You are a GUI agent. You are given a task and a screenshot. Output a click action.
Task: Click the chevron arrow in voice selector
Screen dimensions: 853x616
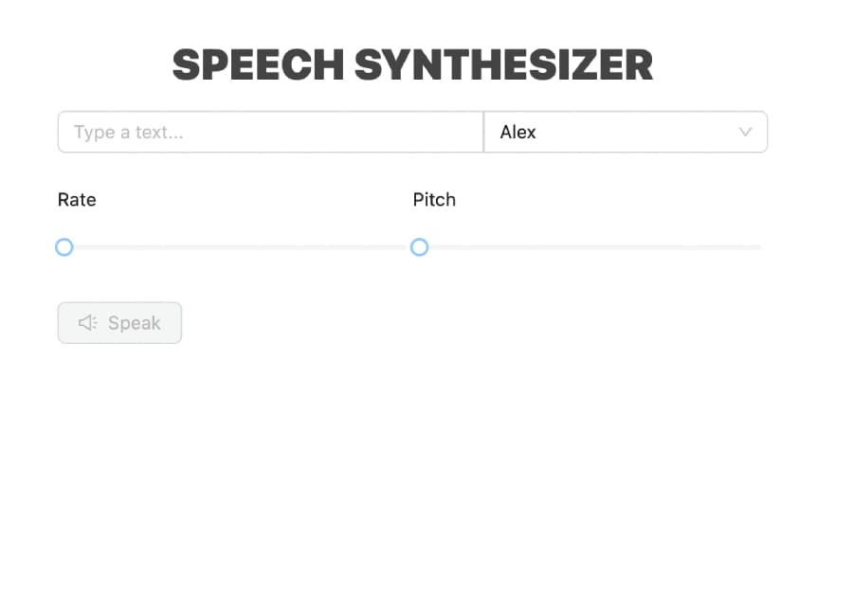click(745, 132)
